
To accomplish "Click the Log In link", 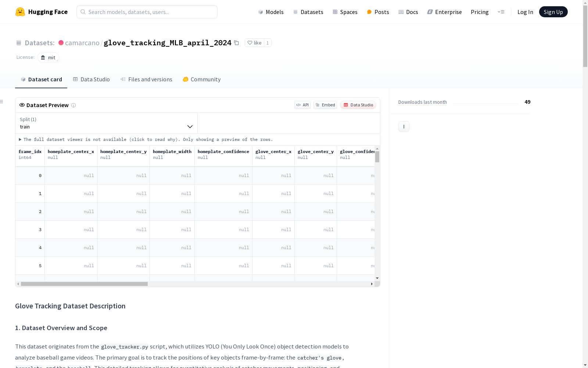I will point(525,12).
